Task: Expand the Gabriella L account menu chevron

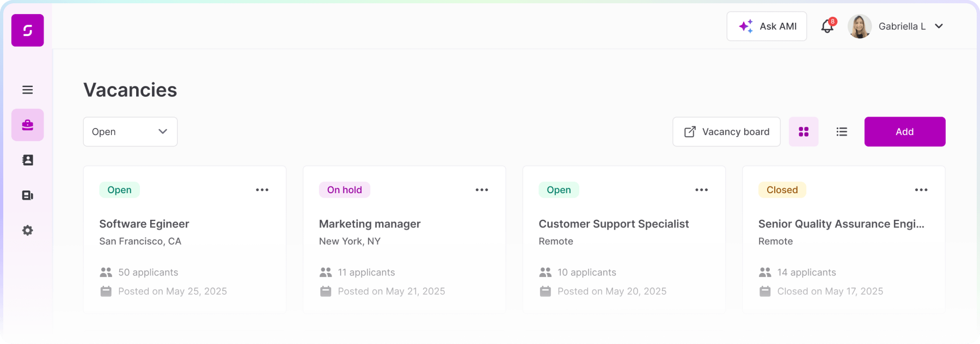Action: (x=939, y=26)
